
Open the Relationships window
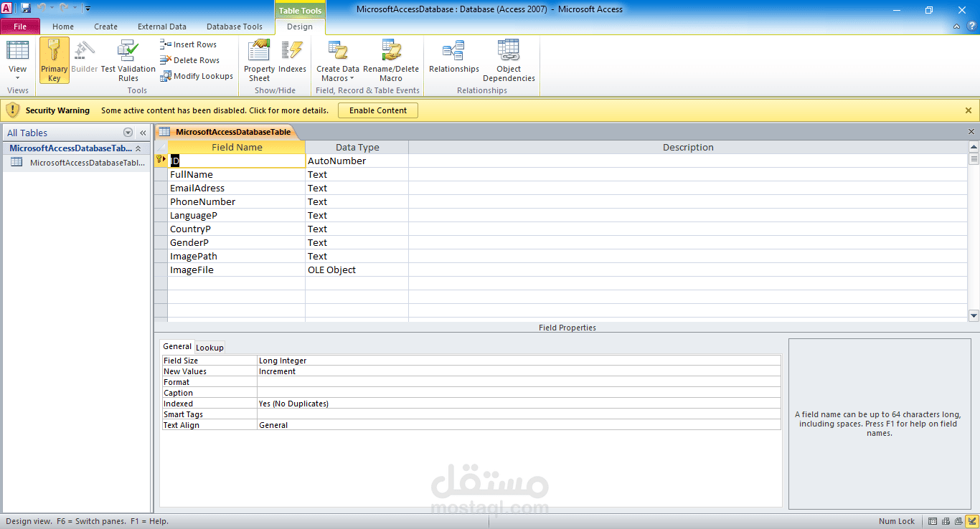pos(454,56)
